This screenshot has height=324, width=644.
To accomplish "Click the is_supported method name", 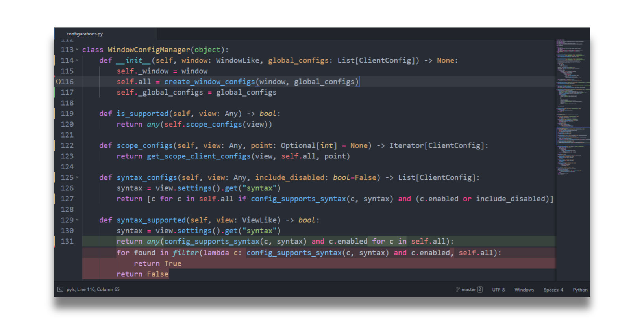I will tap(142, 114).
